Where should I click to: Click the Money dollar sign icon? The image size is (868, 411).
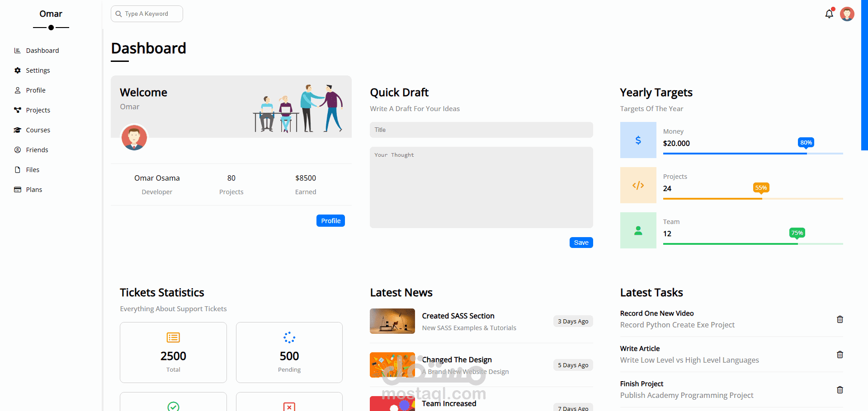(x=638, y=140)
